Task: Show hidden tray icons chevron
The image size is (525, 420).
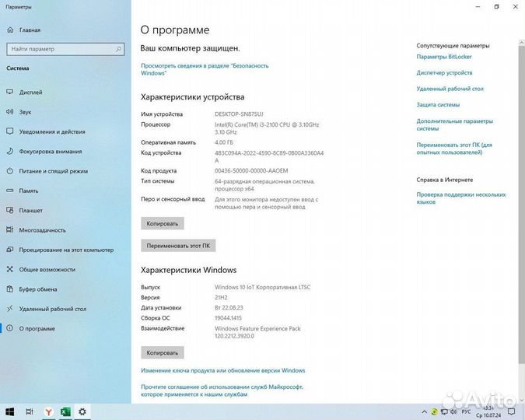Action: (x=424, y=412)
